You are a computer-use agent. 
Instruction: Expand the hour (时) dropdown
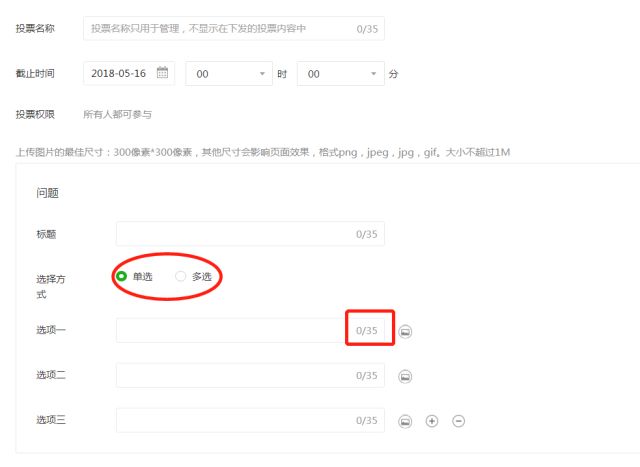pyautogui.click(x=229, y=73)
